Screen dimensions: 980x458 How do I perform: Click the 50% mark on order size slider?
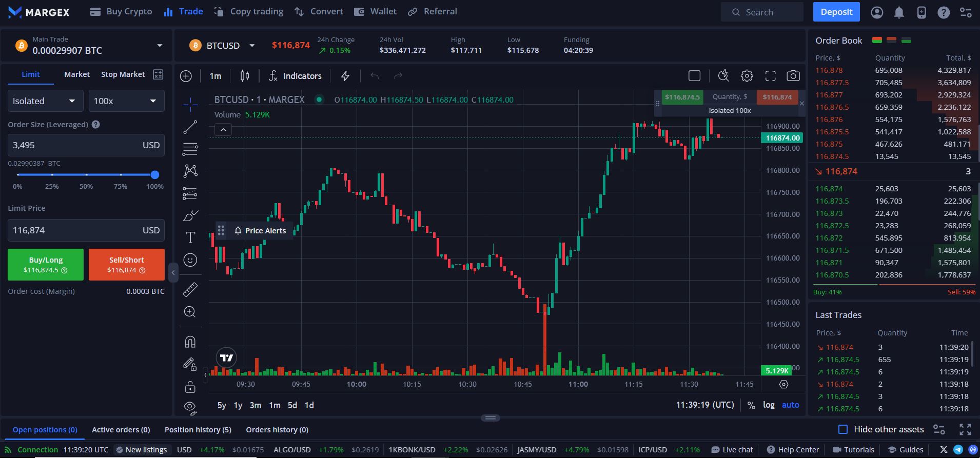(x=86, y=175)
